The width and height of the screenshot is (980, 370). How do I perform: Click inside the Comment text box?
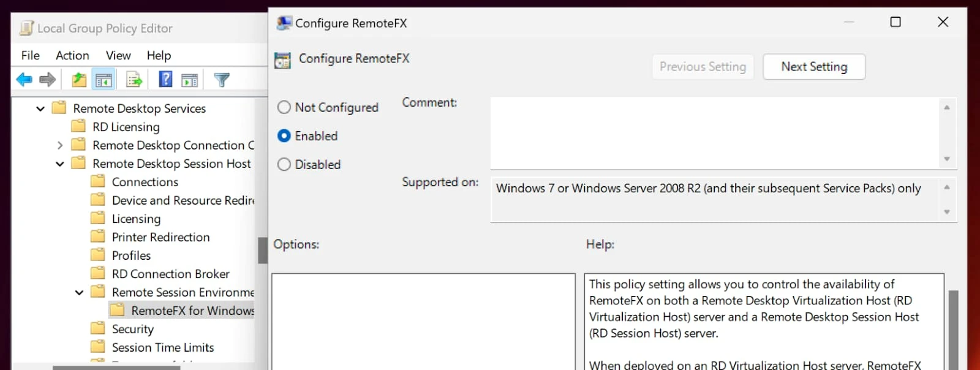[714, 133]
